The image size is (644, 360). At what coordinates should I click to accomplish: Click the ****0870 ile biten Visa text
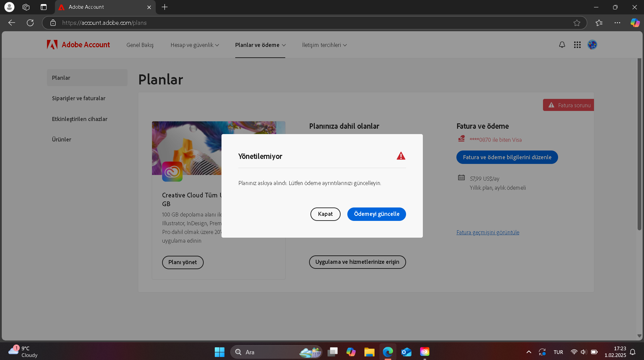pyautogui.click(x=496, y=140)
